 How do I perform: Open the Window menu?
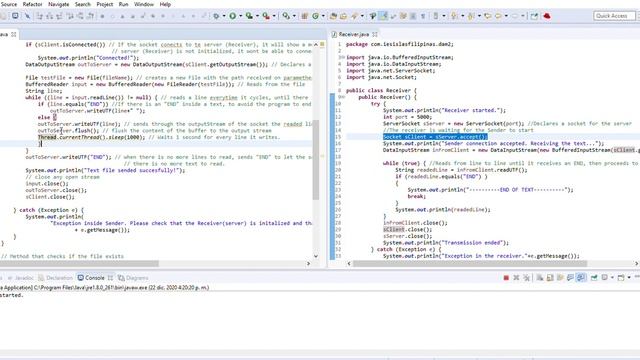tap(144, 4)
